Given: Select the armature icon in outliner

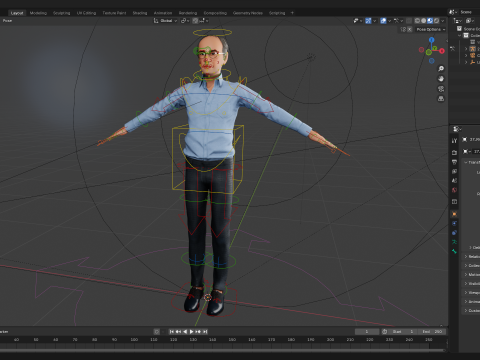Looking at the screenshot, I should (x=473, y=49).
